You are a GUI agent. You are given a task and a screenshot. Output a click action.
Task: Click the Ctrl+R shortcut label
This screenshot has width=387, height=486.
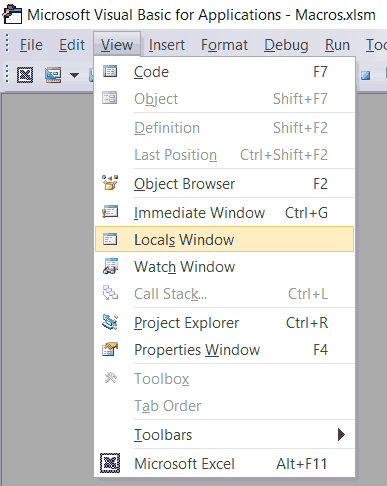tap(307, 323)
